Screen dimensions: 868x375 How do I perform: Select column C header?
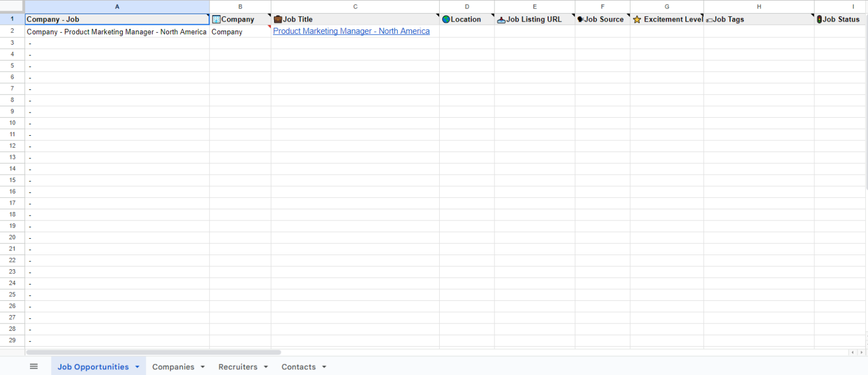point(355,7)
